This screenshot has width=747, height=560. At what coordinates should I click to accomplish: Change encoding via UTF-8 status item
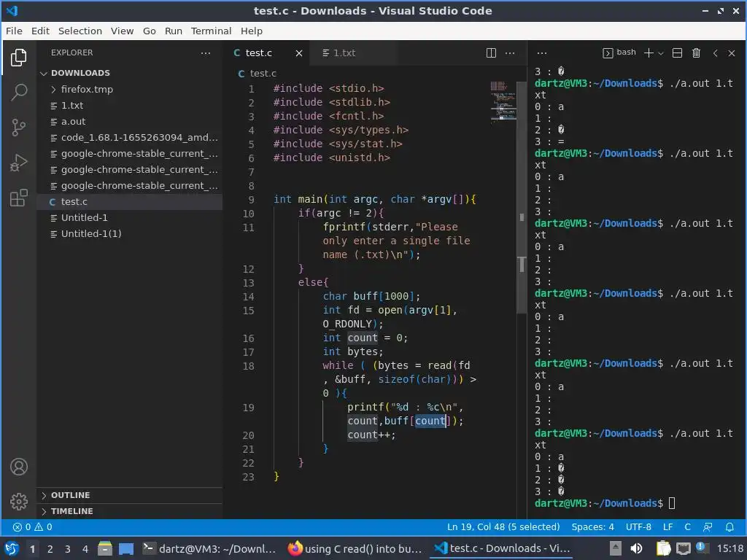click(638, 526)
